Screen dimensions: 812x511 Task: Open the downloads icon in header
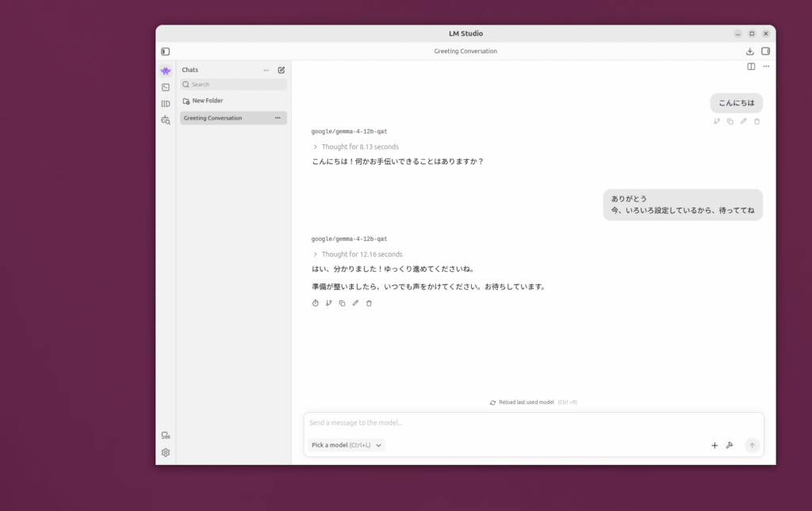point(749,51)
